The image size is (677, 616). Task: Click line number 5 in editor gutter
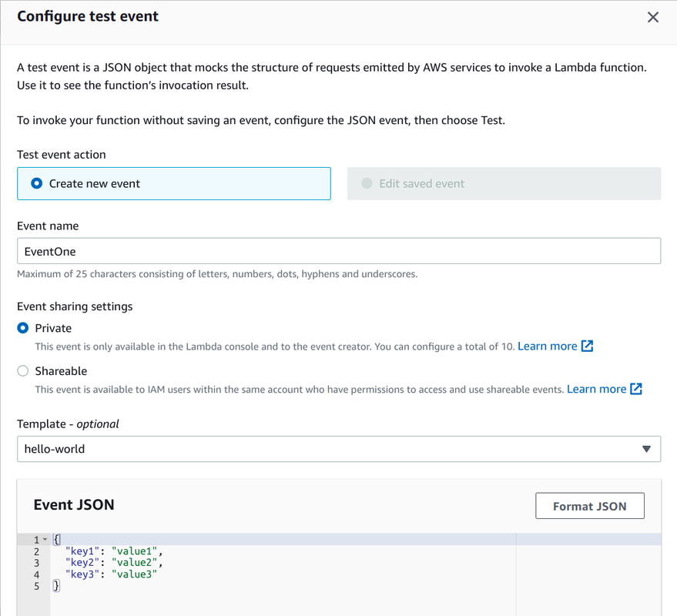tap(36, 586)
